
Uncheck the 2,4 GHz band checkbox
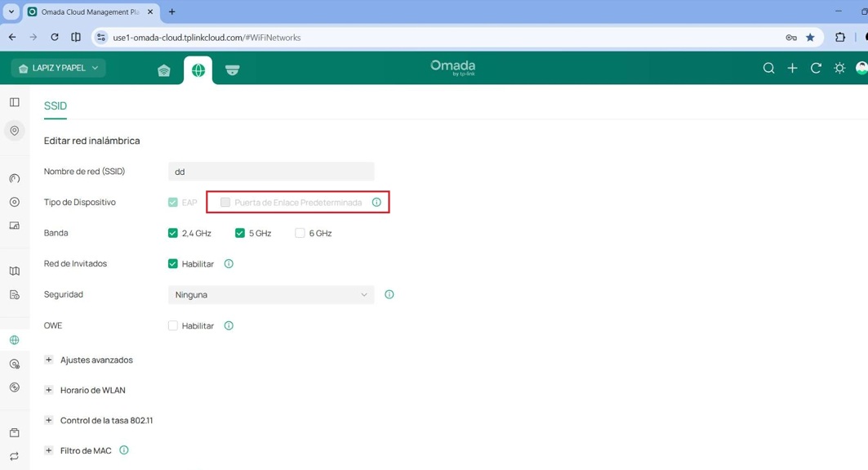coord(173,233)
